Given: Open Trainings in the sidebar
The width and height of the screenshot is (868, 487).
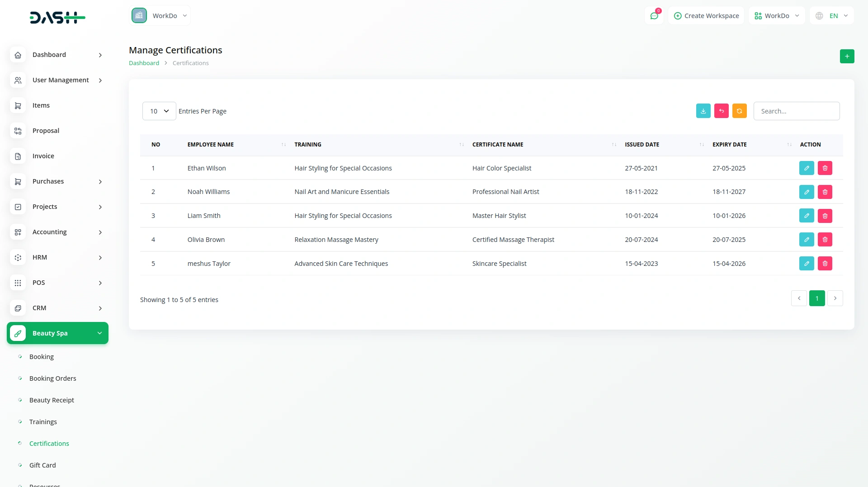Looking at the screenshot, I should [43, 422].
